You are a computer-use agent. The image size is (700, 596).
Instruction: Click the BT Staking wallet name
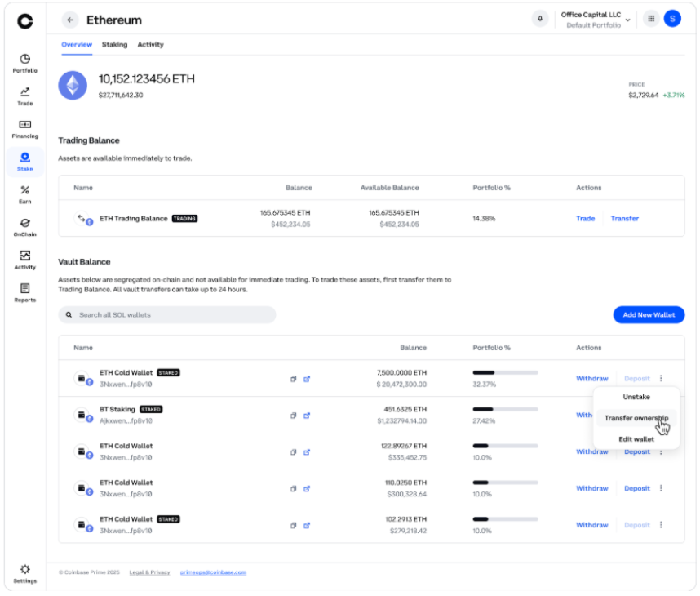pyautogui.click(x=117, y=409)
